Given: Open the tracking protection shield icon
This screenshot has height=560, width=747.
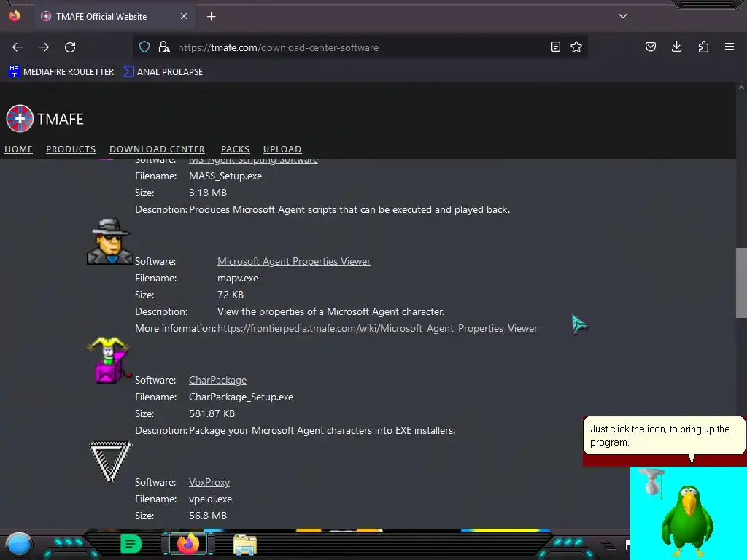Looking at the screenshot, I should click(x=144, y=47).
